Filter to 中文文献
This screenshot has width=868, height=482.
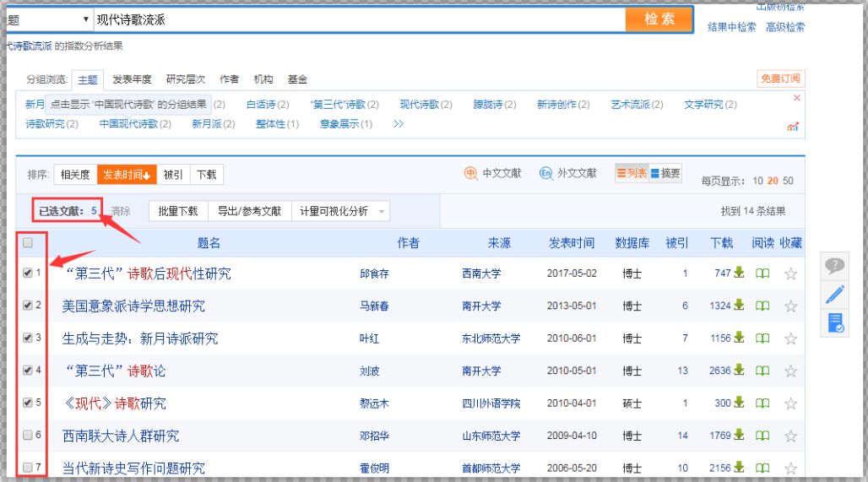pyautogui.click(x=492, y=173)
